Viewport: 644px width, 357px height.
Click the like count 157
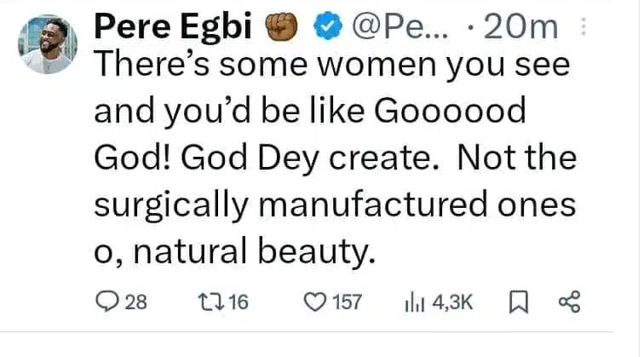348,301
